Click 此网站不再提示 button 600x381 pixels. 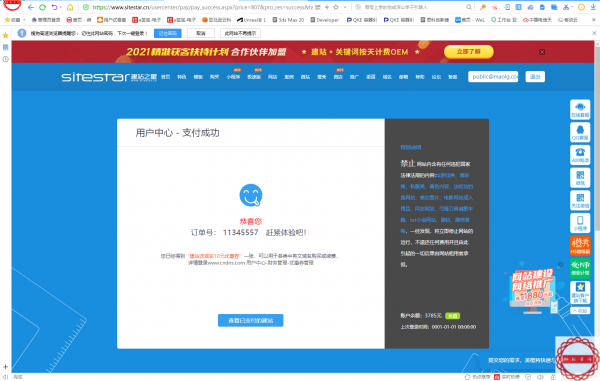(x=240, y=33)
